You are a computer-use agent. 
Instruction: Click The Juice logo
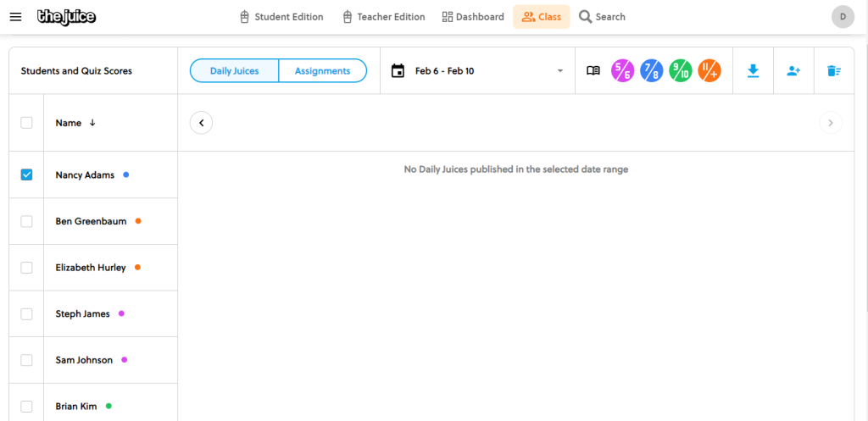click(66, 17)
